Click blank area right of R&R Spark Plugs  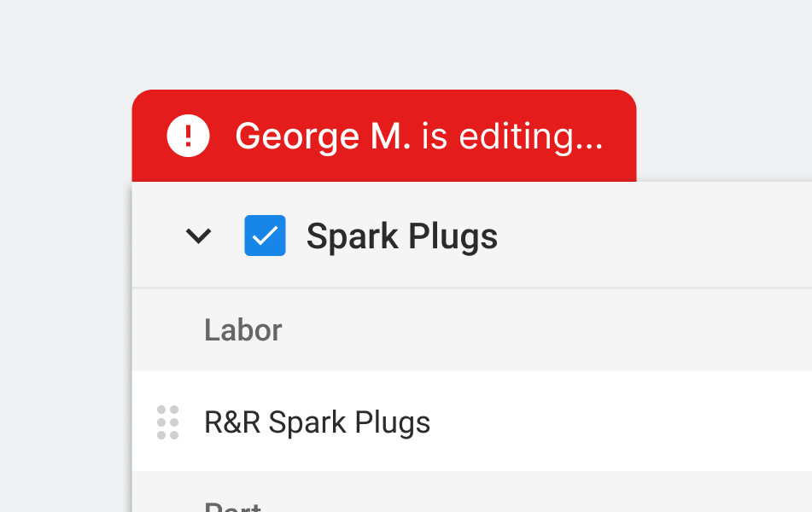pos(622,422)
